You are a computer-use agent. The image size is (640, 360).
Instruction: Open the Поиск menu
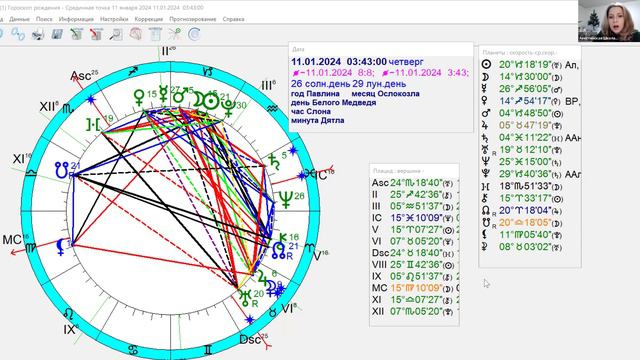pos(44,19)
